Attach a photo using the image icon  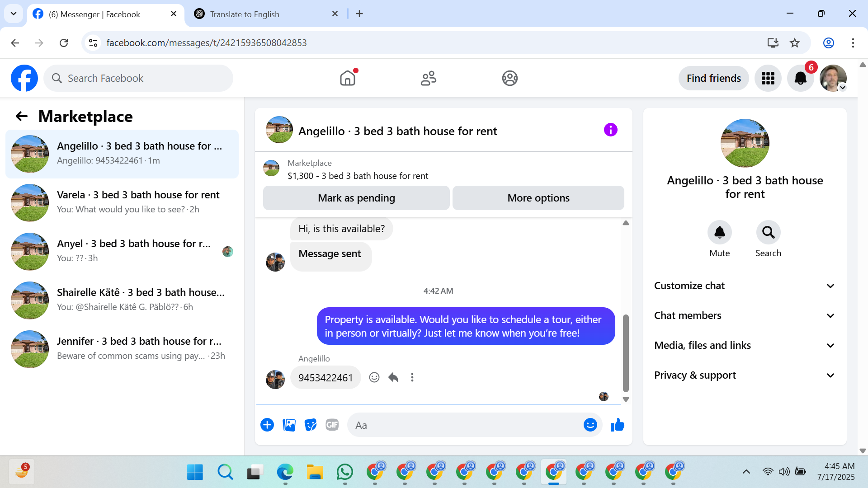click(x=289, y=425)
